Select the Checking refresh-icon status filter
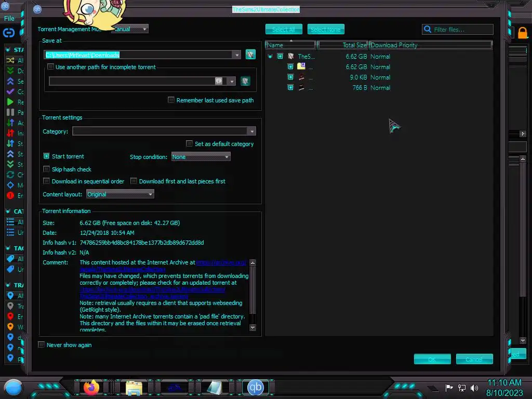 [10, 175]
